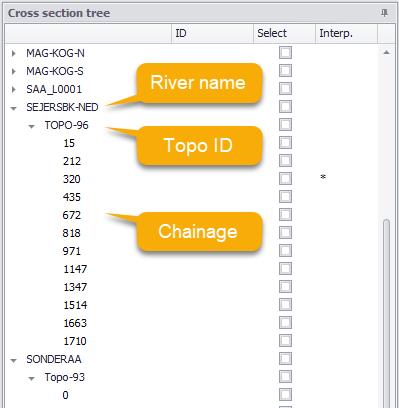Screen dimensions: 399x408
Task: Select the SEJERSBK-NED tree item
Action: [62, 107]
